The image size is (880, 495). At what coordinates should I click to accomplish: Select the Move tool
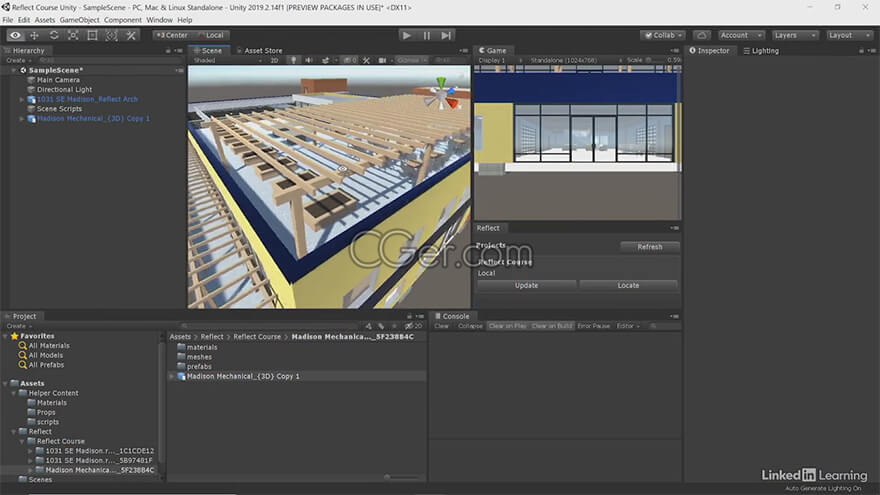pyautogui.click(x=34, y=35)
